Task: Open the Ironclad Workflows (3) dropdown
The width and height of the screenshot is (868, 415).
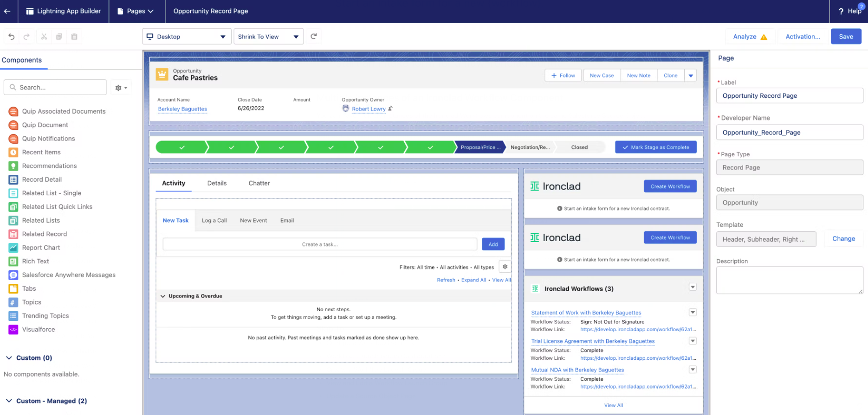Action: (693, 287)
